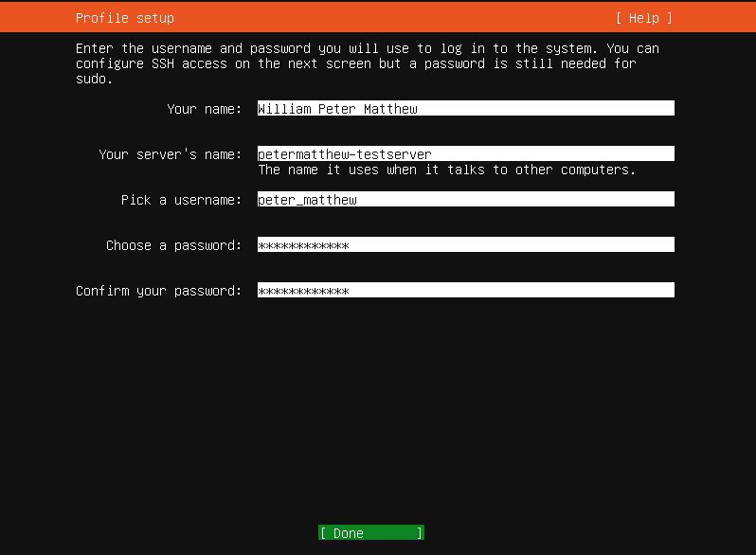The width and height of the screenshot is (756, 555).
Task: Click the introductory instructions paragraph
Action: click(x=368, y=63)
